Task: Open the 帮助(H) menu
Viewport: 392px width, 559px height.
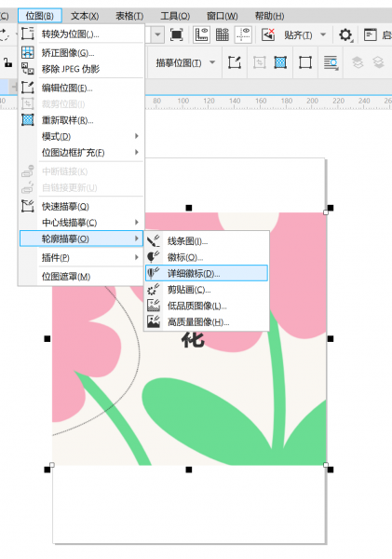Action: [x=269, y=16]
